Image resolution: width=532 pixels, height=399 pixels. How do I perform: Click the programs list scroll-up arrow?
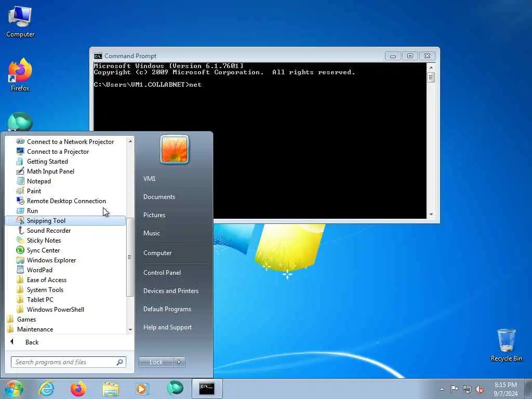[130, 141]
